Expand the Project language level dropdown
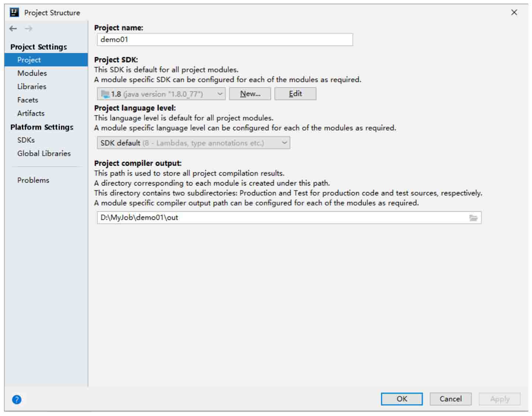The width and height of the screenshot is (532, 416). point(193,143)
